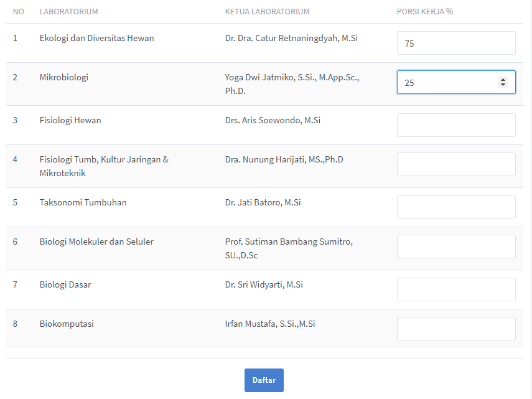The width and height of the screenshot is (532, 399).
Task: Click the Fisiologi Tumb, Kultur Jaringan percentage field
Action: click(455, 164)
